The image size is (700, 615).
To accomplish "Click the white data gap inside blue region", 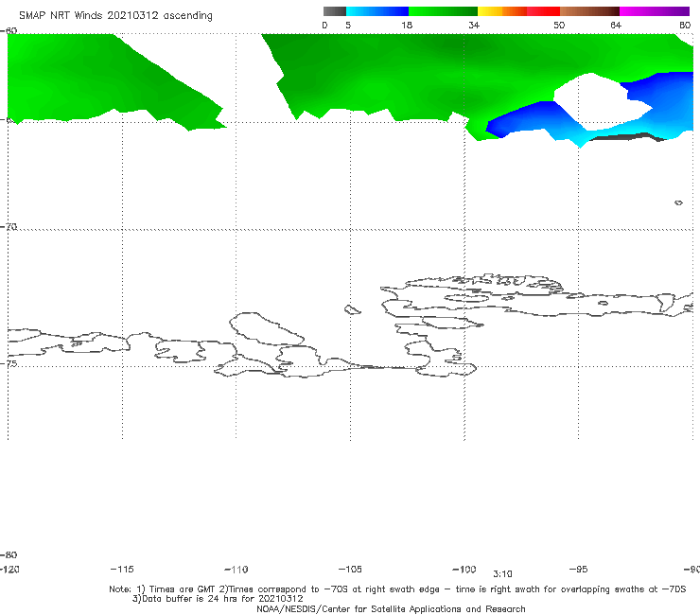I will 601,102.
